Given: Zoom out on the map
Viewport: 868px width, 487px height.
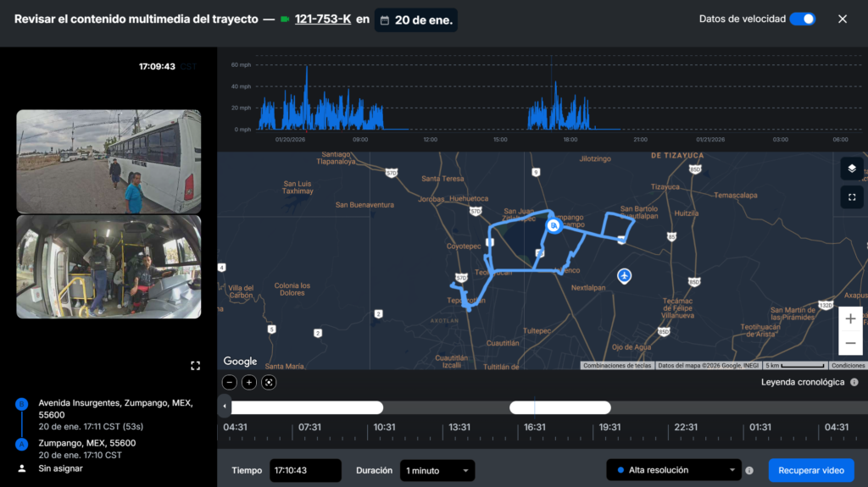Looking at the screenshot, I should pyautogui.click(x=851, y=343).
